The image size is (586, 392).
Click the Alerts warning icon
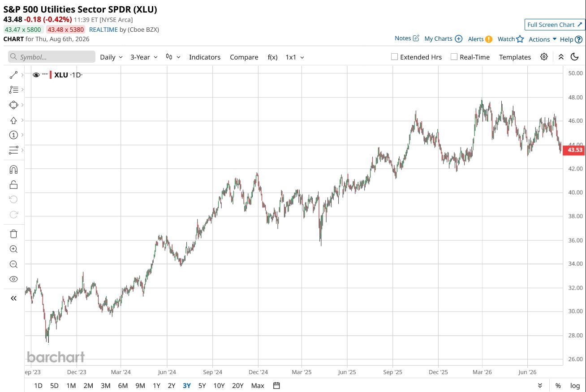(489, 39)
